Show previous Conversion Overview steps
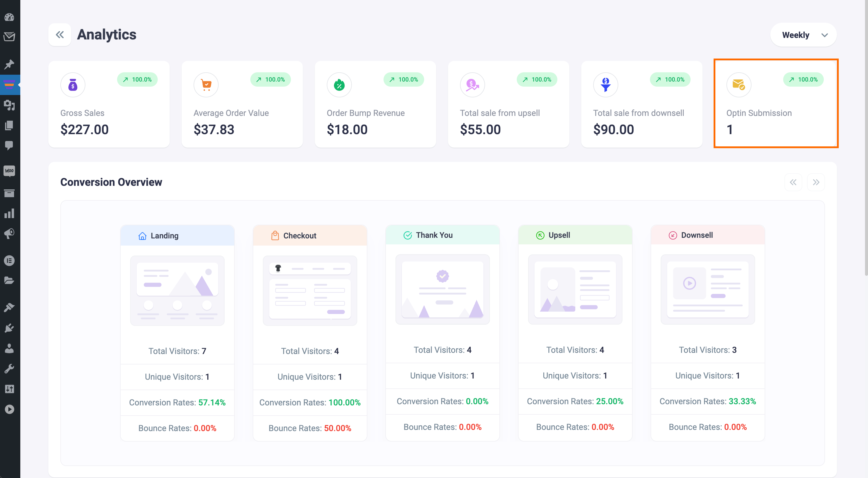The image size is (868, 478). pyautogui.click(x=793, y=182)
